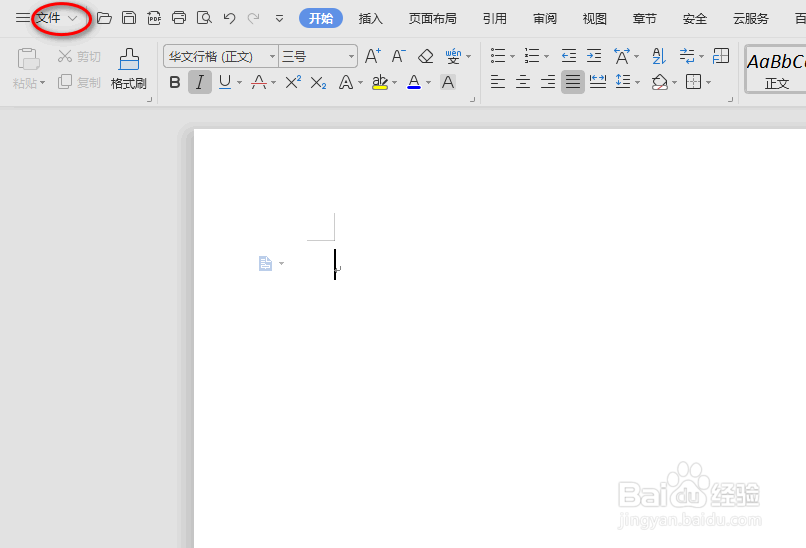806x548 pixels.
Task: Select the 正文 style preview
Action: click(x=776, y=70)
